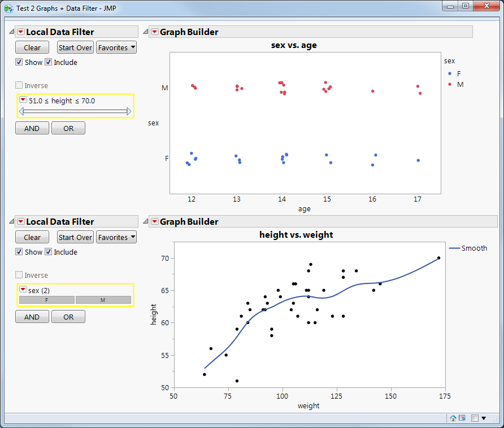Image resolution: width=504 pixels, height=428 pixels.
Task: Click the data table icon in the status bar
Action: [x=462, y=418]
